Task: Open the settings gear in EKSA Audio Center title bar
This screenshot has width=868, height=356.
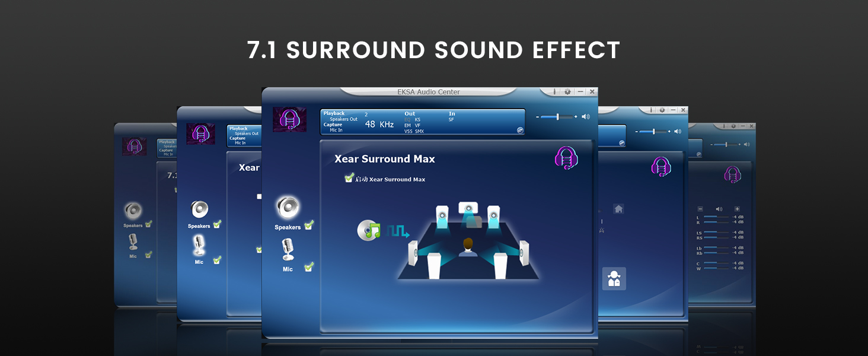Action: coord(567,92)
